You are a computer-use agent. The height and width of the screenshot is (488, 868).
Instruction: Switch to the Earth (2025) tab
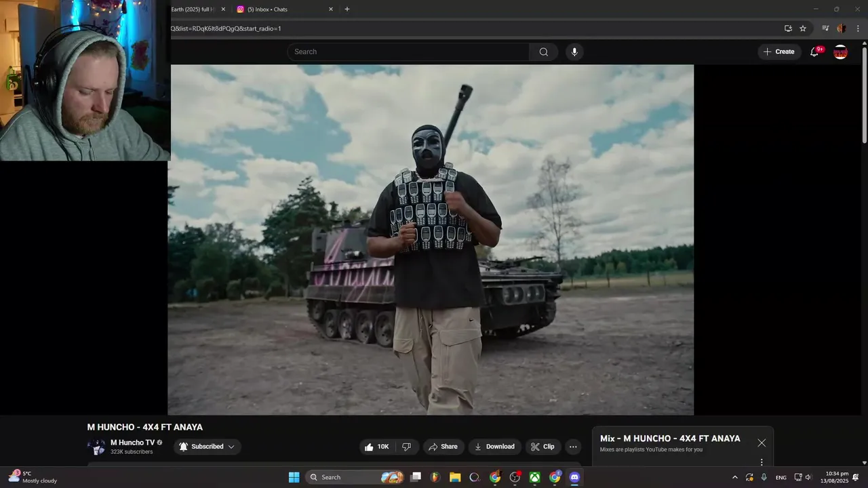(x=198, y=9)
